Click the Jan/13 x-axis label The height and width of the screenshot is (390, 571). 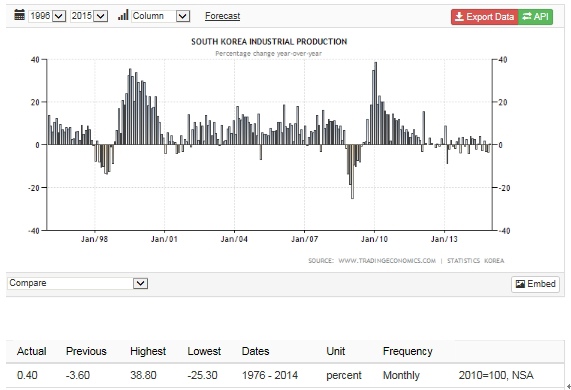444,239
